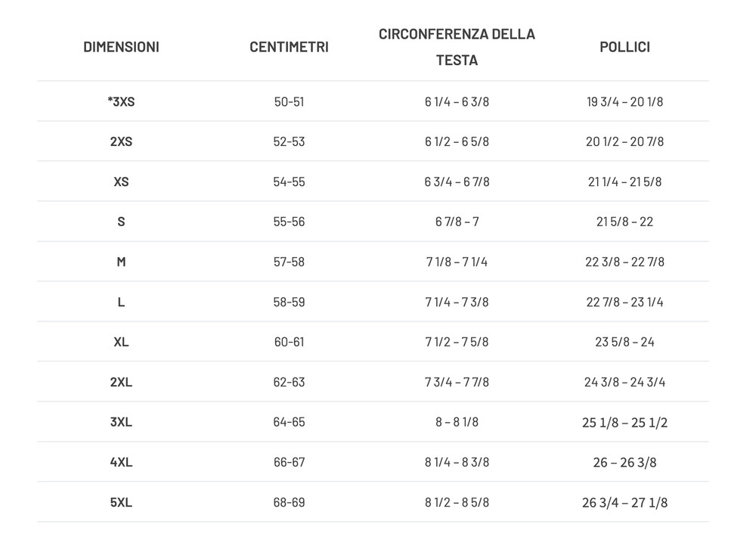Click the 2XS size label
The width and height of the screenshot is (756, 543).
[x=121, y=141]
